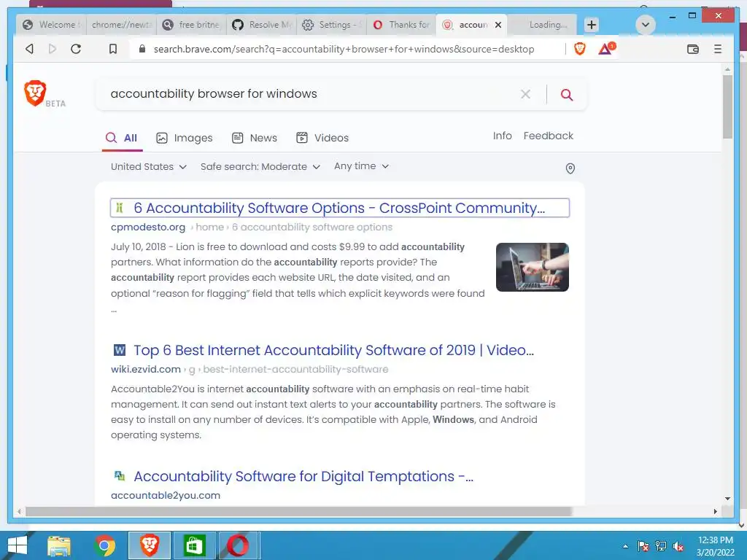Viewport: 747px width, 560px height.
Task: Submit search with the magnifier icon
Action: click(x=566, y=94)
